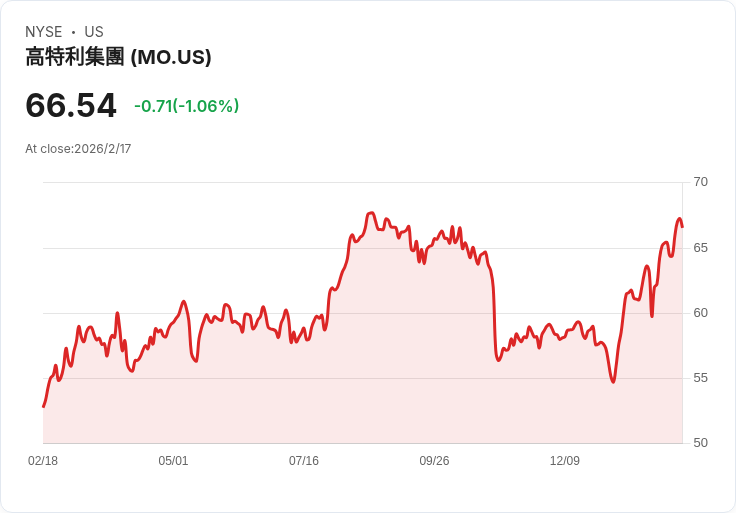Open the 高特利集團 (MO.US) stock title
The height and width of the screenshot is (513, 736).
point(118,58)
